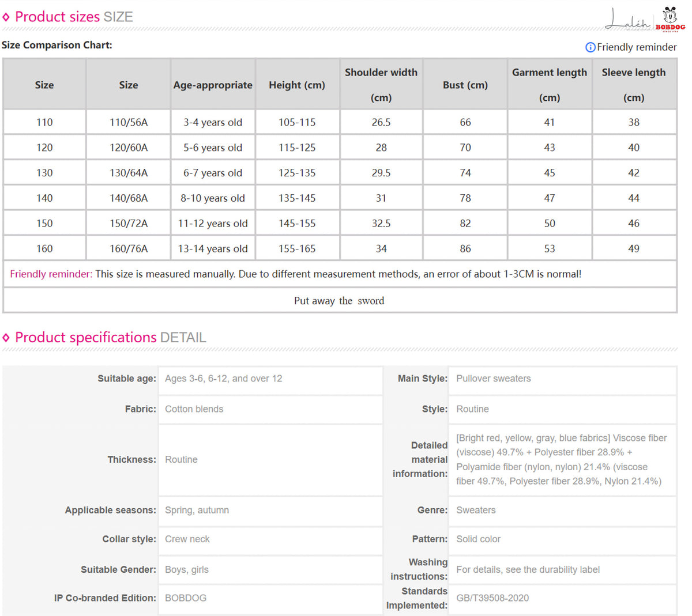Click the Detailed material information value text
The image size is (692, 616).
pos(562,460)
